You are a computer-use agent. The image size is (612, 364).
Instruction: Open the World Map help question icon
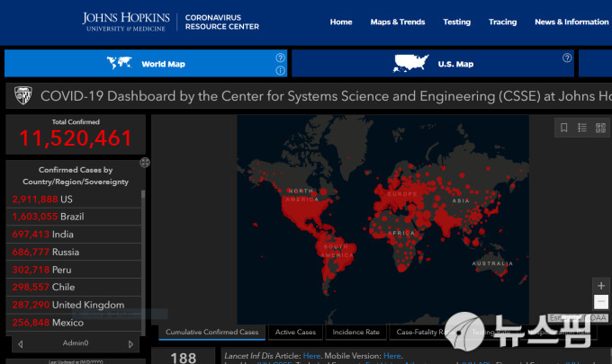[x=280, y=58]
